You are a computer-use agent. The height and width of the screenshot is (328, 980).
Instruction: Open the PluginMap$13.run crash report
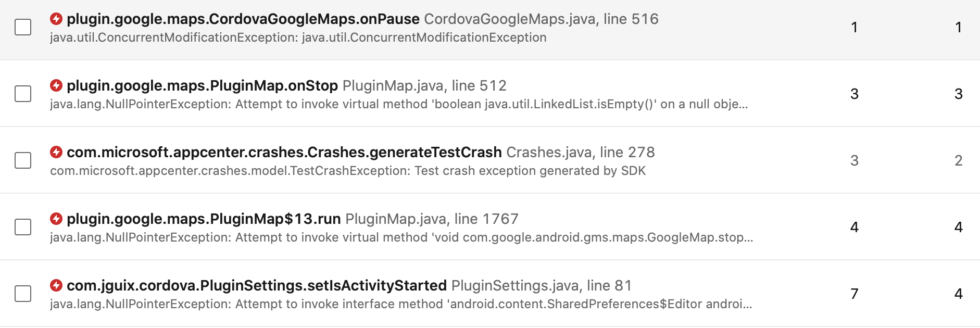203,219
